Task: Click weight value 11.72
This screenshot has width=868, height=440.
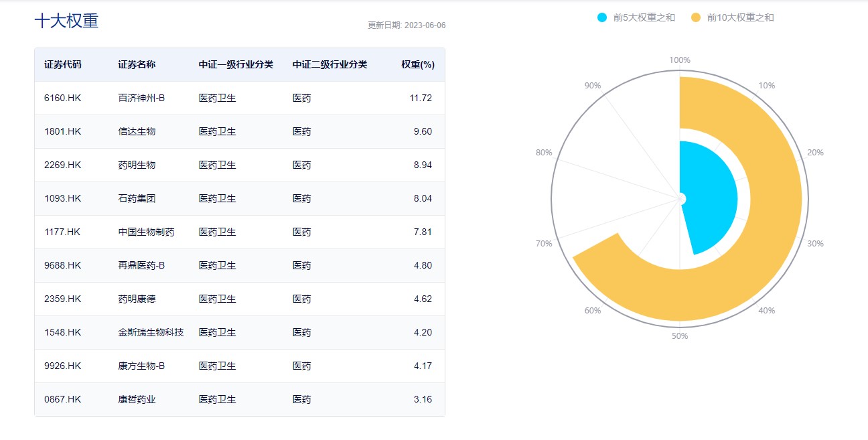Action: pos(421,98)
